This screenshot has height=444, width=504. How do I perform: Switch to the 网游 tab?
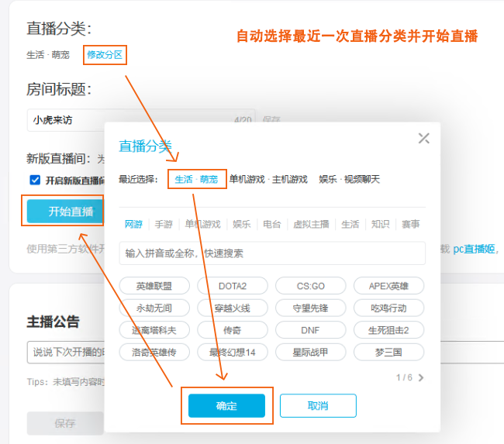pyautogui.click(x=133, y=224)
